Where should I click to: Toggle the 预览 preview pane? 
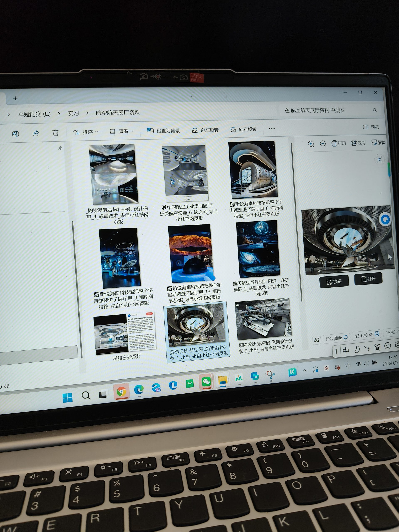click(371, 127)
